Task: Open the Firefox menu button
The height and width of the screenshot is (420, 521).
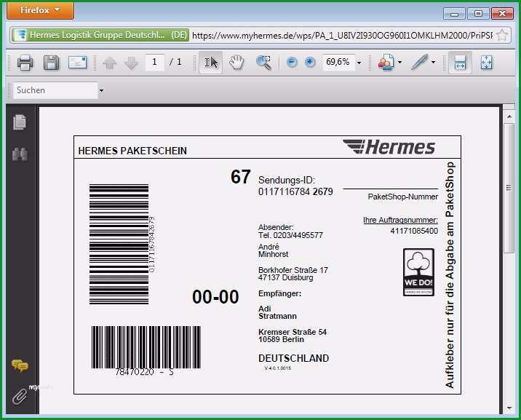Action: click(40, 10)
